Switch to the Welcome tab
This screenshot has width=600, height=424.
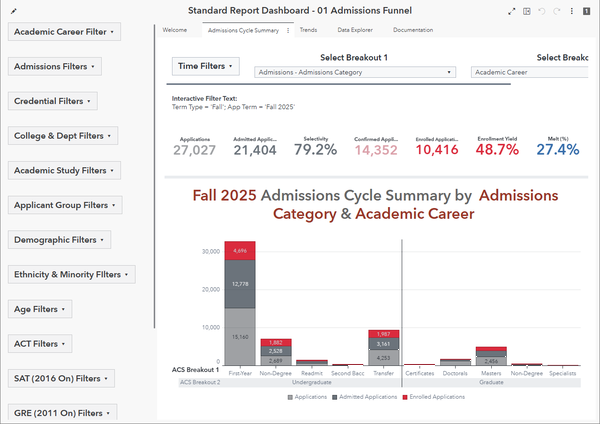coord(174,30)
